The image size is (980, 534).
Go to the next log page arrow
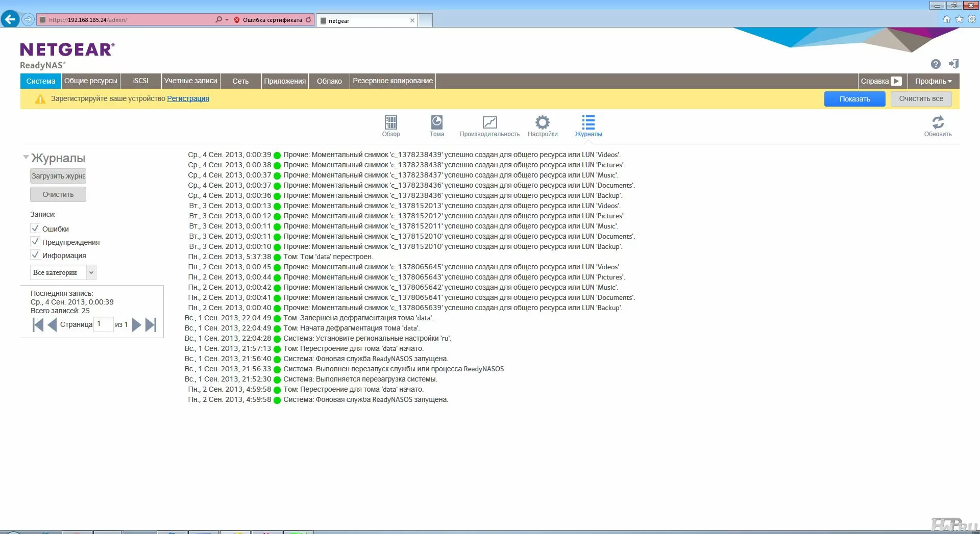coord(136,325)
